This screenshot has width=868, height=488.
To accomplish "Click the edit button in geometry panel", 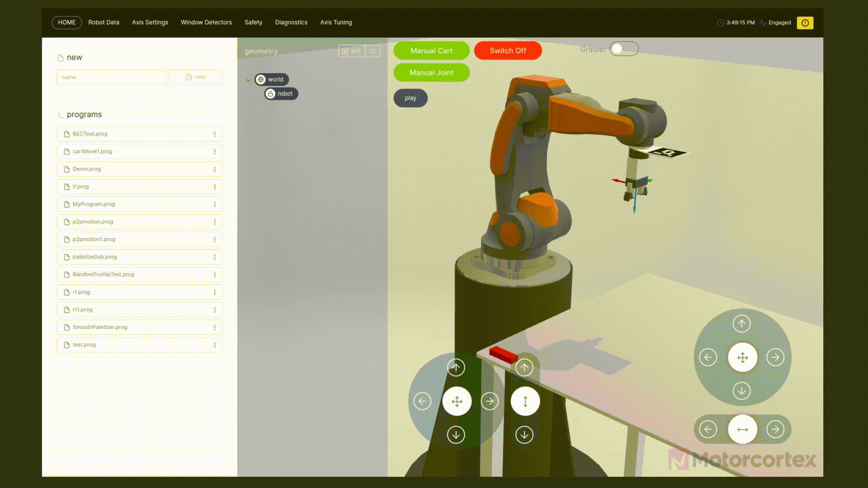I will coord(351,51).
